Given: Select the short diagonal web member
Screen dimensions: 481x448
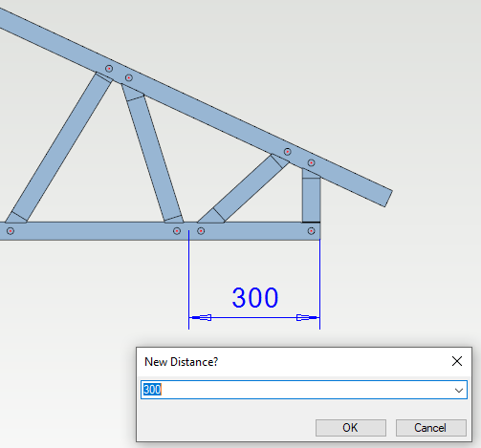Looking at the screenshot, I should click(x=244, y=189).
